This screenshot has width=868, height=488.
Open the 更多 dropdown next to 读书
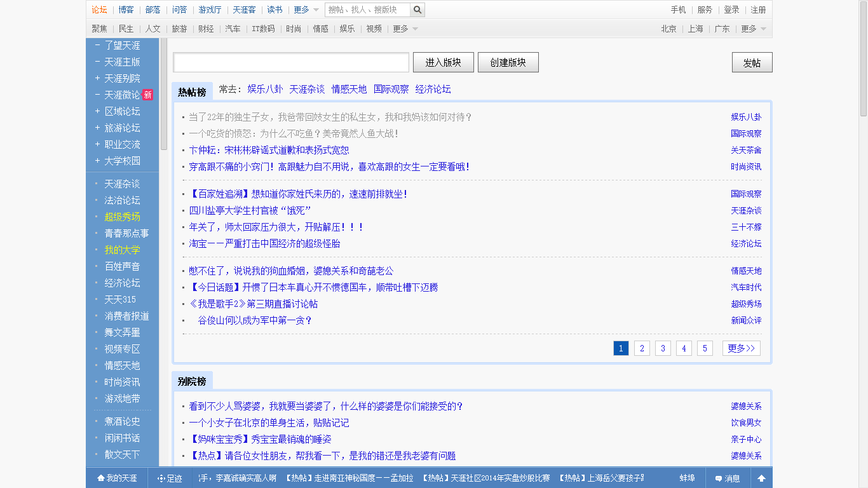click(x=306, y=10)
